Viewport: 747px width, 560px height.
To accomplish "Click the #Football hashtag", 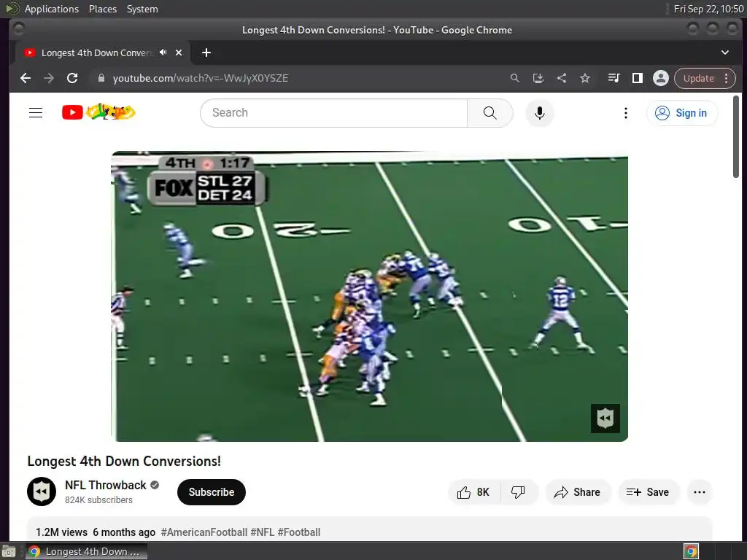I will [x=298, y=532].
